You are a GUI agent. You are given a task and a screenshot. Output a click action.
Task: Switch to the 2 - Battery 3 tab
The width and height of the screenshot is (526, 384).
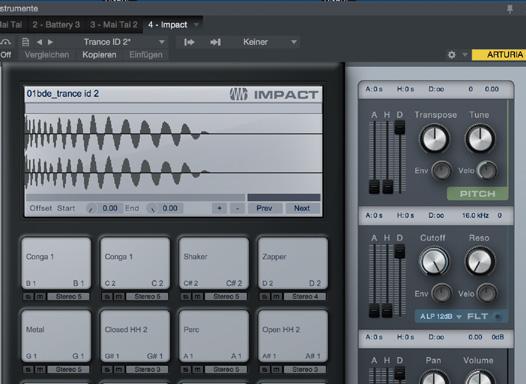point(56,25)
